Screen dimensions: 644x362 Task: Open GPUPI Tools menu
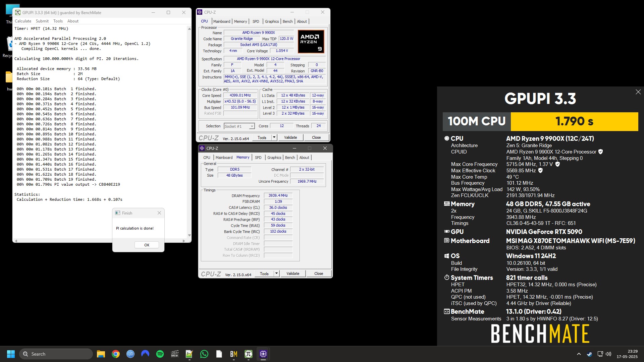58,21
